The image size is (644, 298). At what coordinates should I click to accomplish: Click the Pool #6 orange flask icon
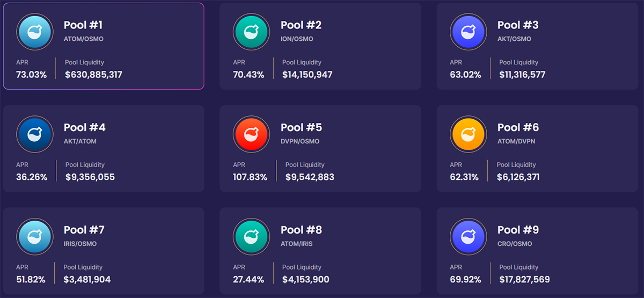click(468, 134)
